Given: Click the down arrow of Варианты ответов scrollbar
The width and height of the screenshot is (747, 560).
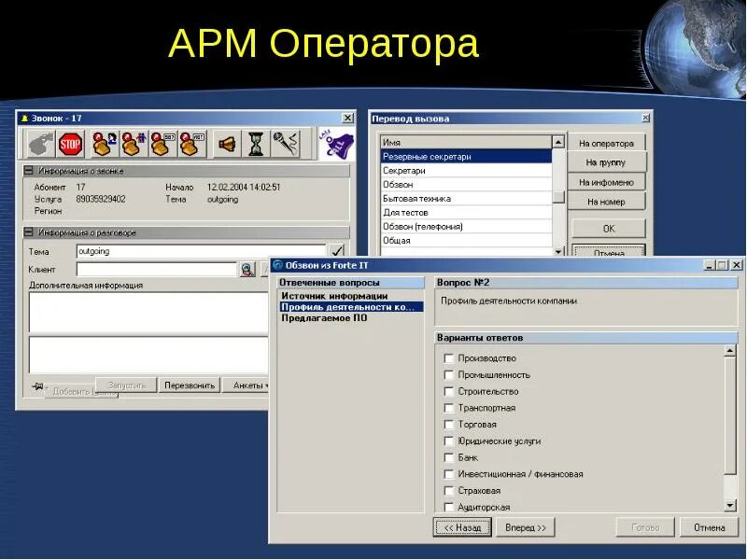Looking at the screenshot, I should 730,506.
